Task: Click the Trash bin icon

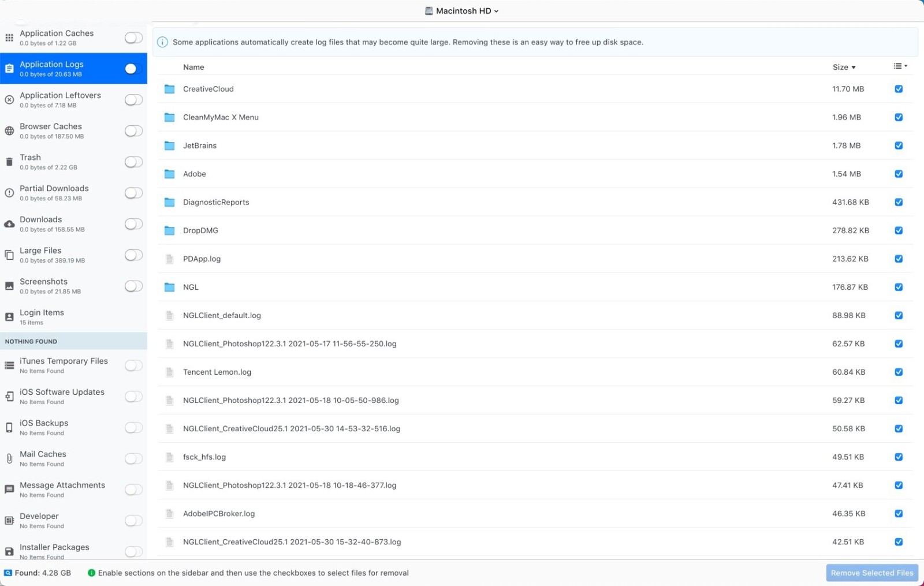Action: (9, 162)
